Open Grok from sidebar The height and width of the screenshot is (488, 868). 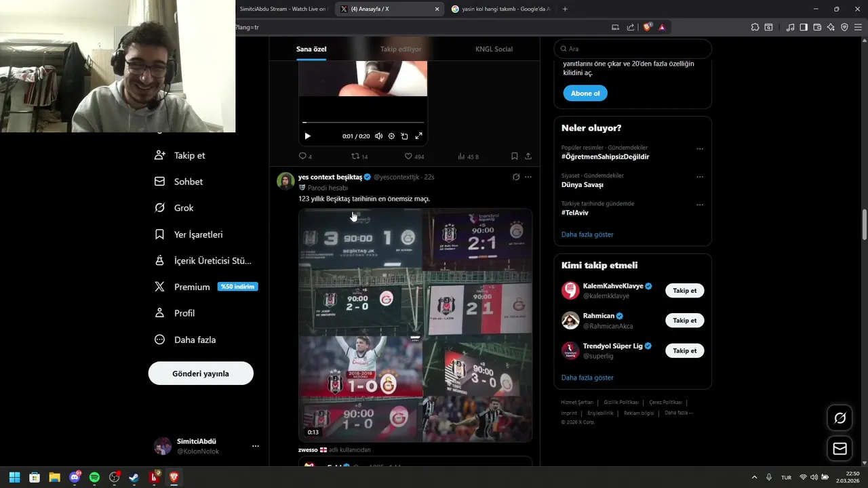click(x=174, y=208)
